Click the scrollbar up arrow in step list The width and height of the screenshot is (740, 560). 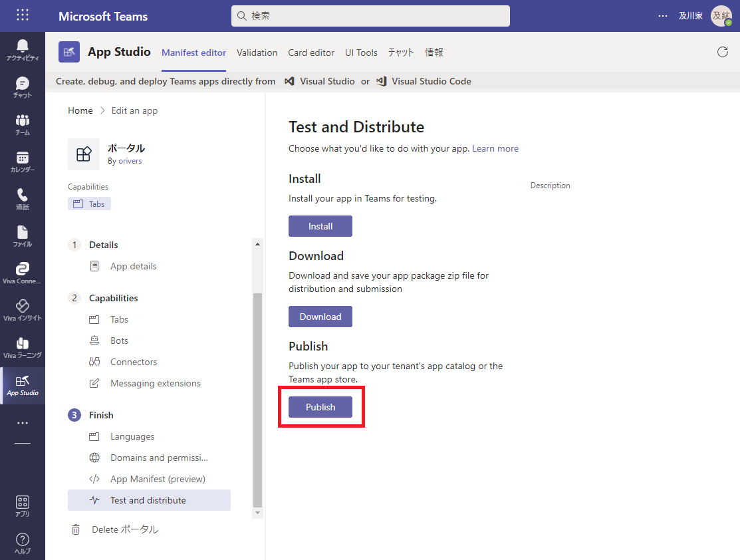(258, 244)
